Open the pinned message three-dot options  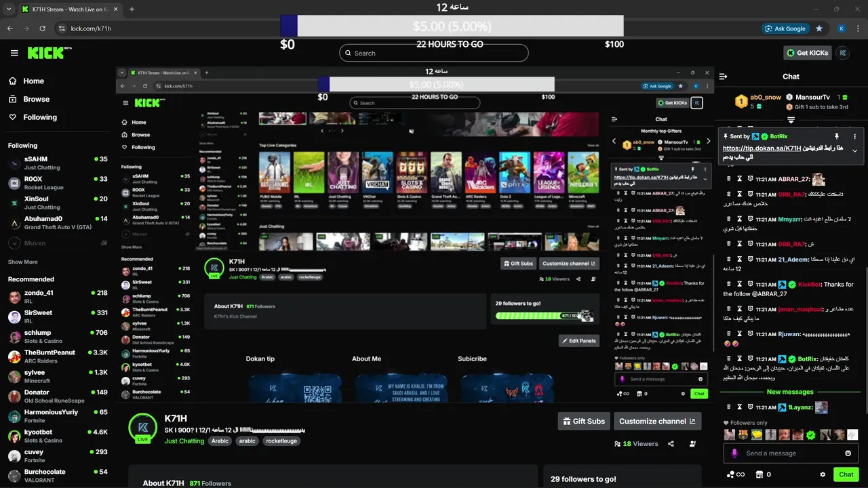click(854, 136)
